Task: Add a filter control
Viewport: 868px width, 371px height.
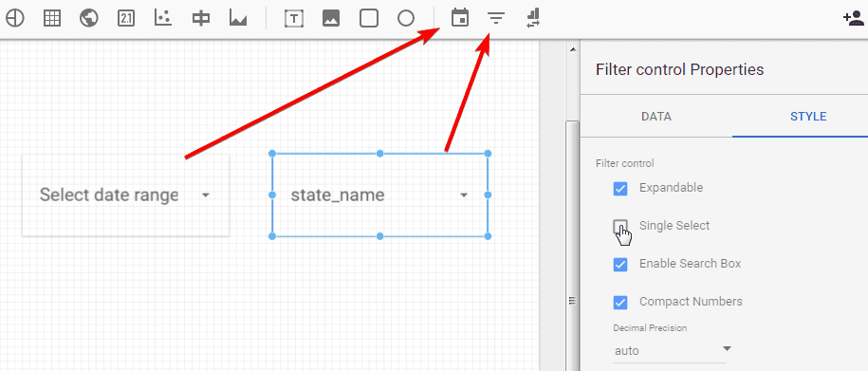Action: (496, 19)
